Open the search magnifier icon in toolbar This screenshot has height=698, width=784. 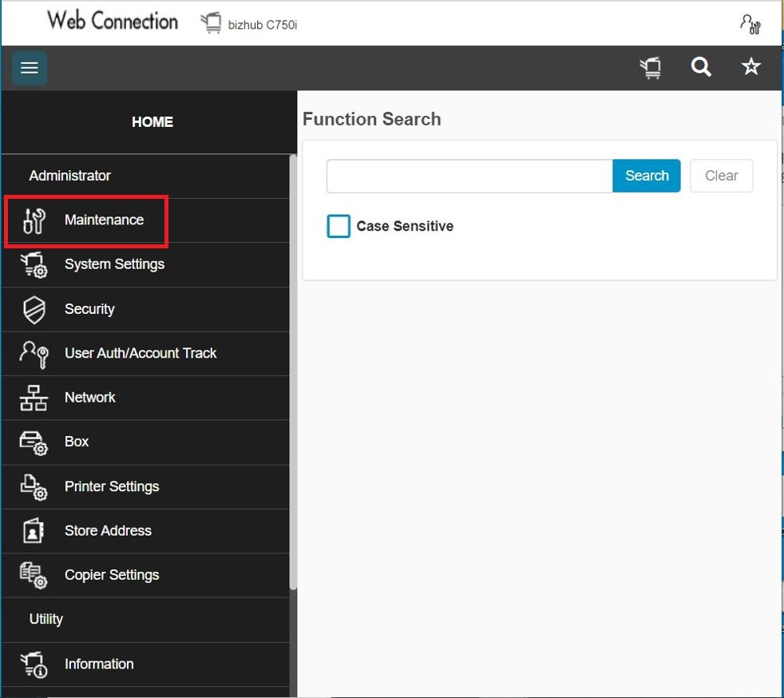[x=701, y=68]
